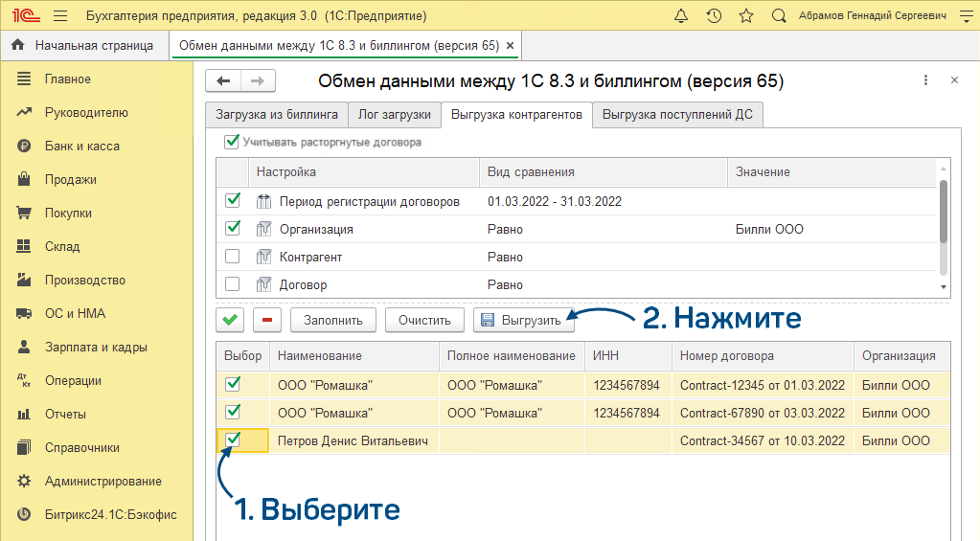Click the Склад grid icon
The image size is (980, 541).
(x=24, y=246)
